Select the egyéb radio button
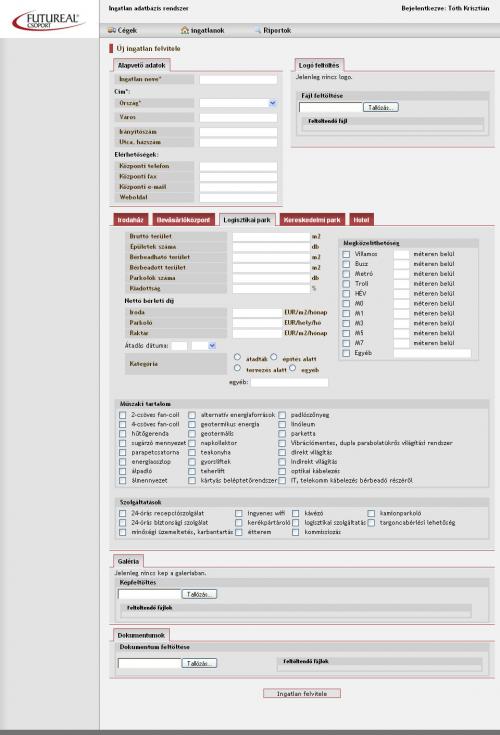 [x=292, y=368]
